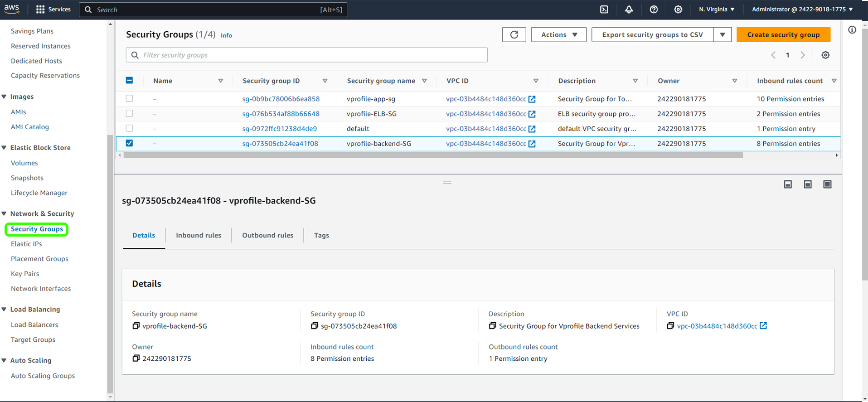
Task: Open Security Groups in sidebar
Action: pos(37,229)
